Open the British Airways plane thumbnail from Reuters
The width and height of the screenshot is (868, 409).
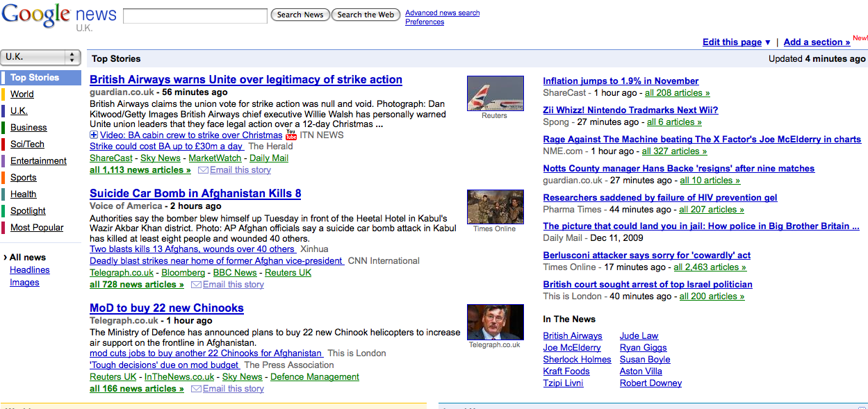click(x=495, y=93)
